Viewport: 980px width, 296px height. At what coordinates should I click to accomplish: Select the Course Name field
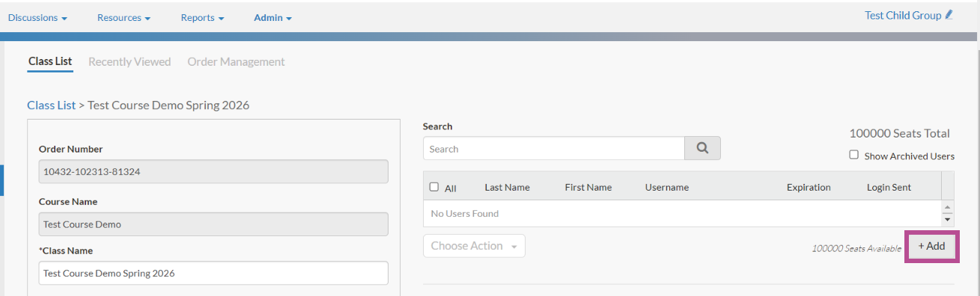pyautogui.click(x=213, y=224)
